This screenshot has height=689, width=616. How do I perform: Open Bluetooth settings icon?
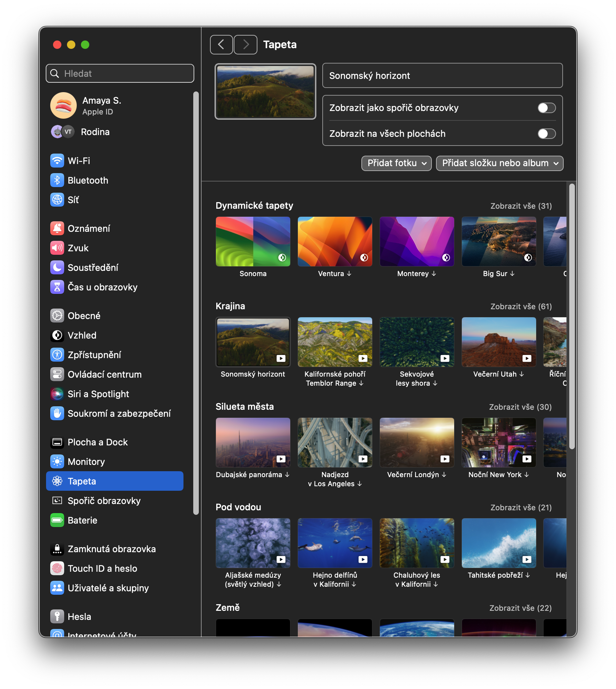[57, 180]
